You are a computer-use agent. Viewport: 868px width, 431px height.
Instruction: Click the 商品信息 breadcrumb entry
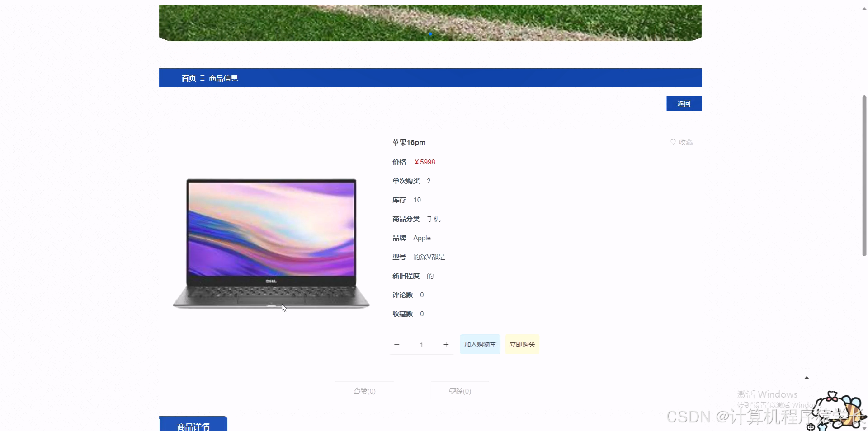[x=223, y=78]
